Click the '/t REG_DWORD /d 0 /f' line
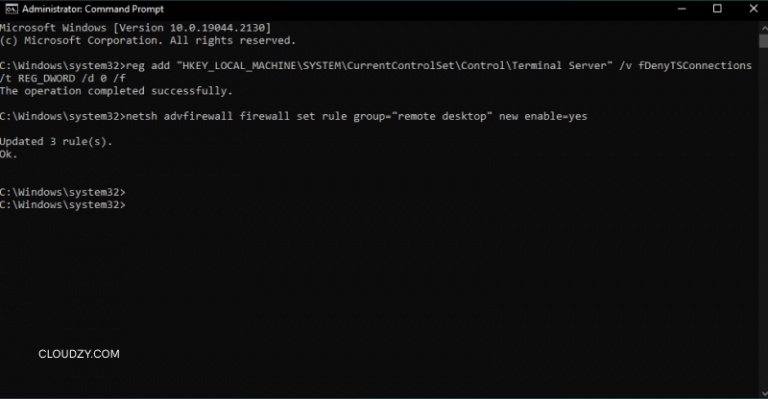Image resolution: width=768 pixels, height=399 pixels. coord(63,78)
